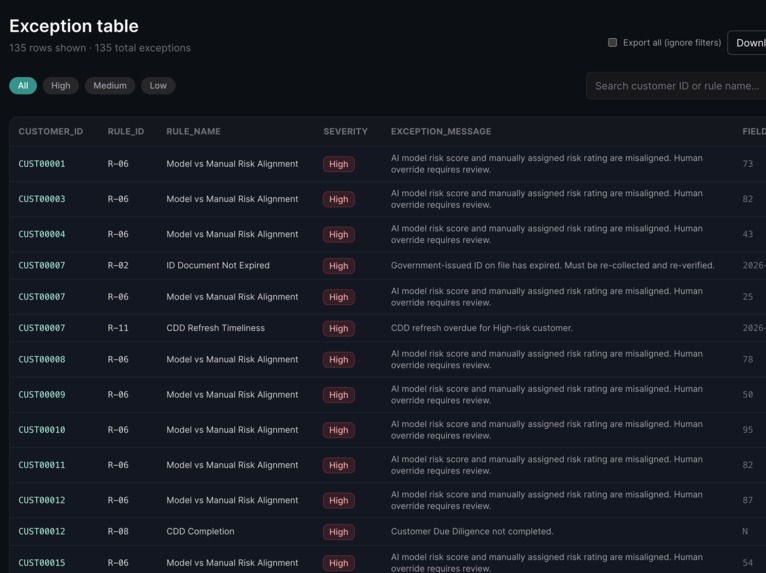Image resolution: width=766 pixels, height=573 pixels.
Task: Open CUST00007 in the R-02 row
Action: [42, 265]
